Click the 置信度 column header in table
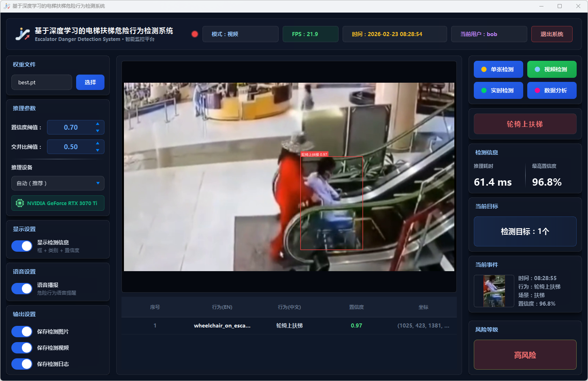Screen dimensions: 588x381 point(356,307)
